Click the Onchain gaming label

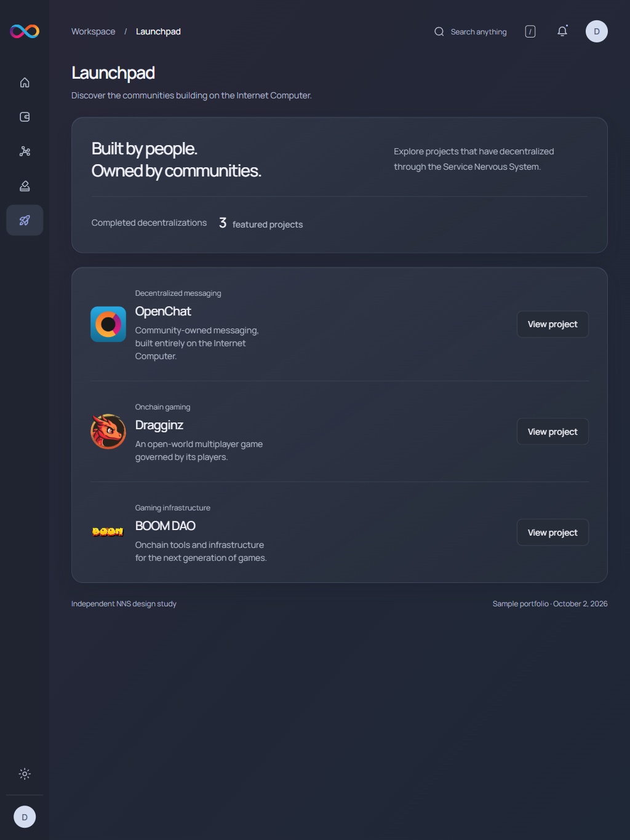click(x=162, y=407)
